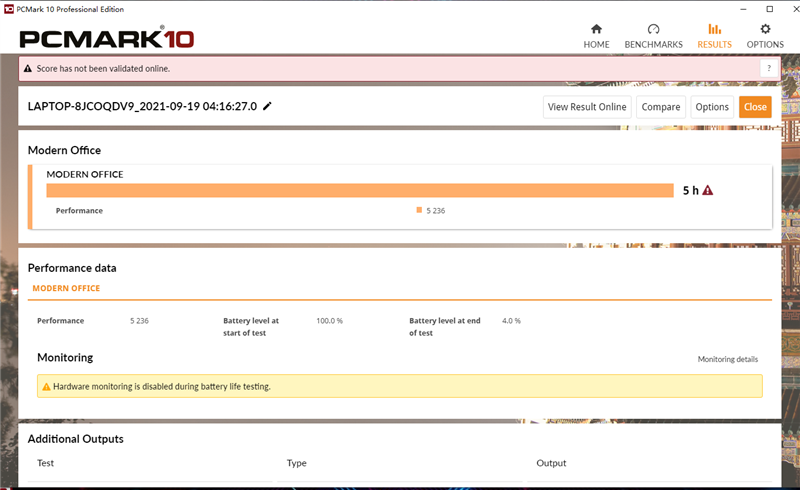
Task: Click the result name LAPTOP-8JCOQDV9 text
Action: pyautogui.click(x=142, y=106)
